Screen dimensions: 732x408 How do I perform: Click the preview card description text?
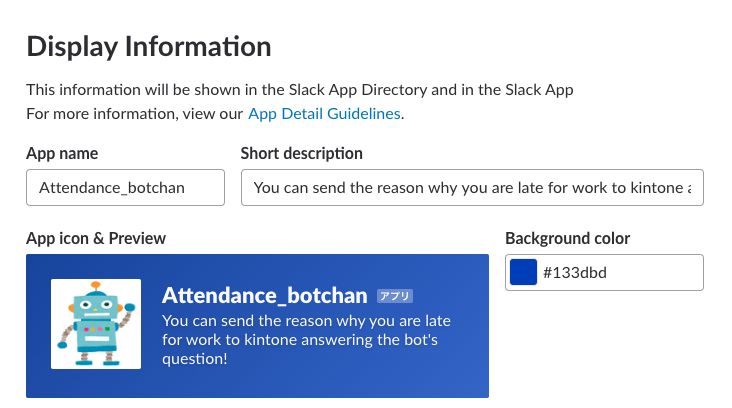[306, 339]
